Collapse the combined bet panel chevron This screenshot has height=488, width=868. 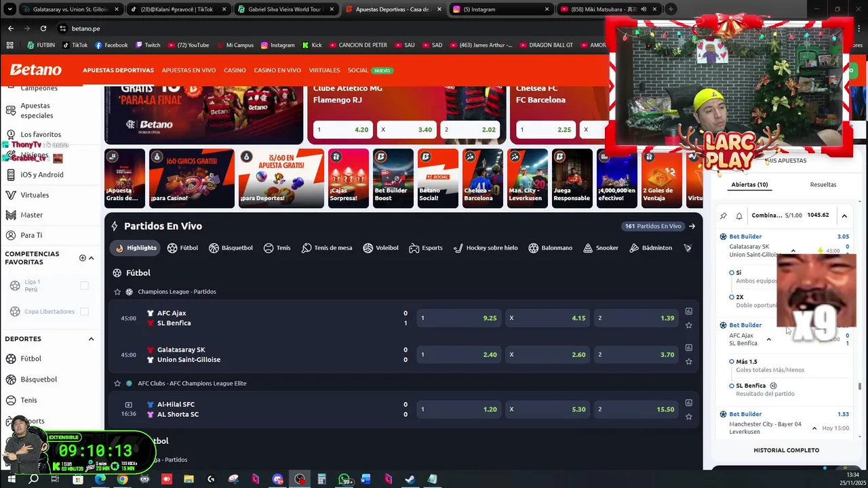tap(844, 216)
